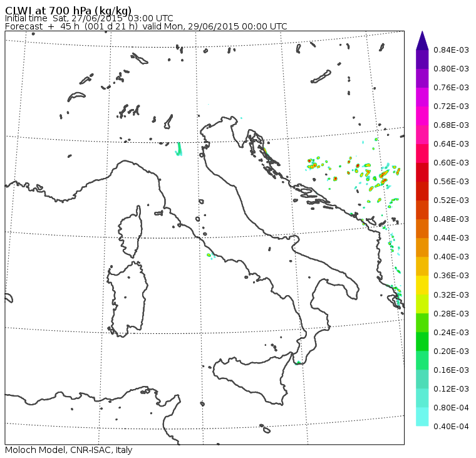
Task: Click the green streak north of the Ligurian coast
Action: 178,149
